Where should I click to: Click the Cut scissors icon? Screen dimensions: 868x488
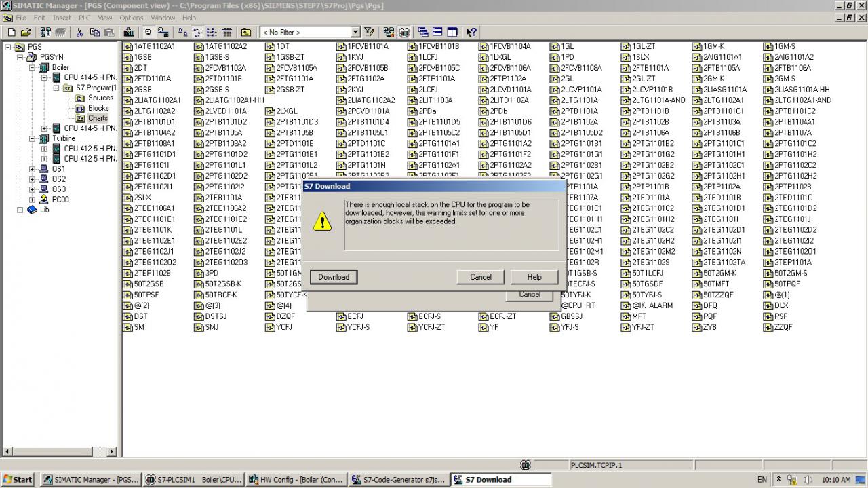tap(79, 32)
